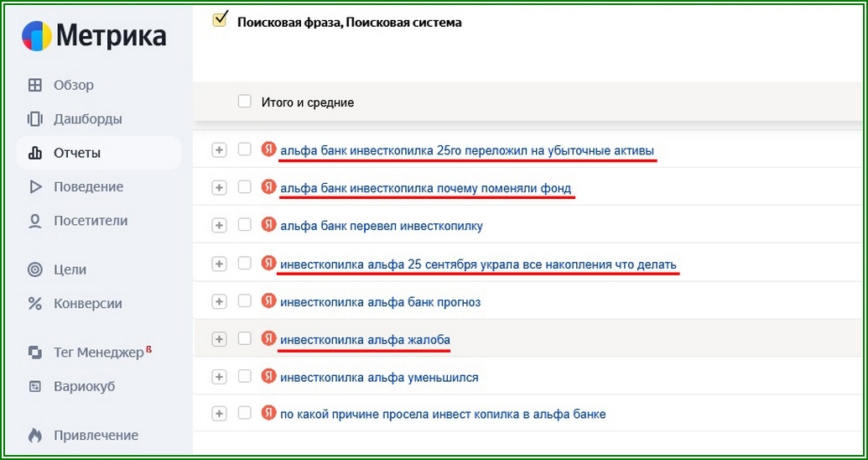This screenshot has width=868, height=460.
Task: Expand row 'почему поменяли фонд'
Action: [x=219, y=188]
